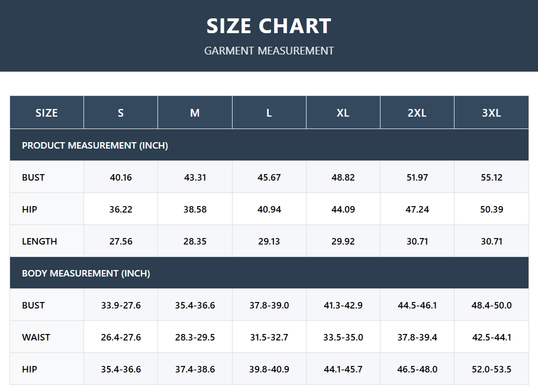Click the length value 29.13
The height and width of the screenshot is (392, 538).
269,241
